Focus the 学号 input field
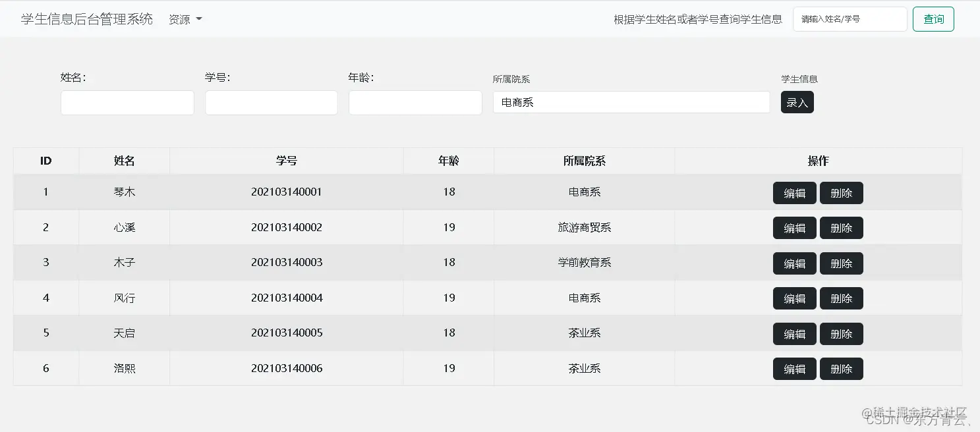 click(272, 103)
